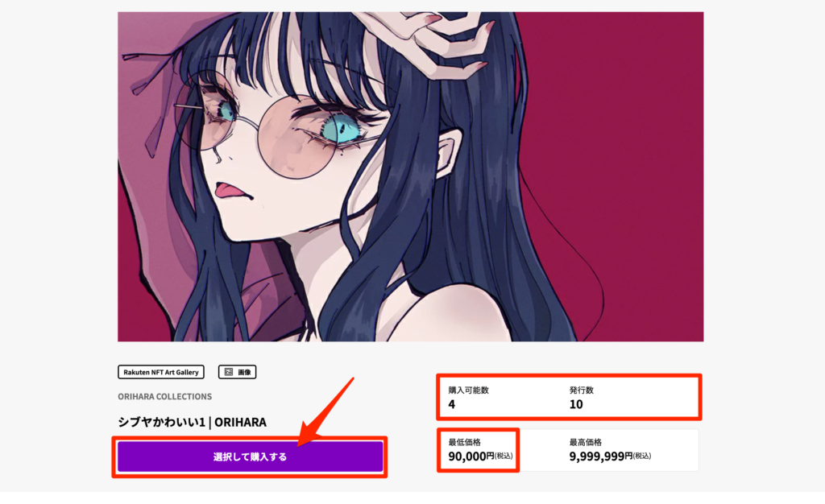Click the red arrow pointing to purchase button
The image size is (825, 504).
click(x=325, y=412)
